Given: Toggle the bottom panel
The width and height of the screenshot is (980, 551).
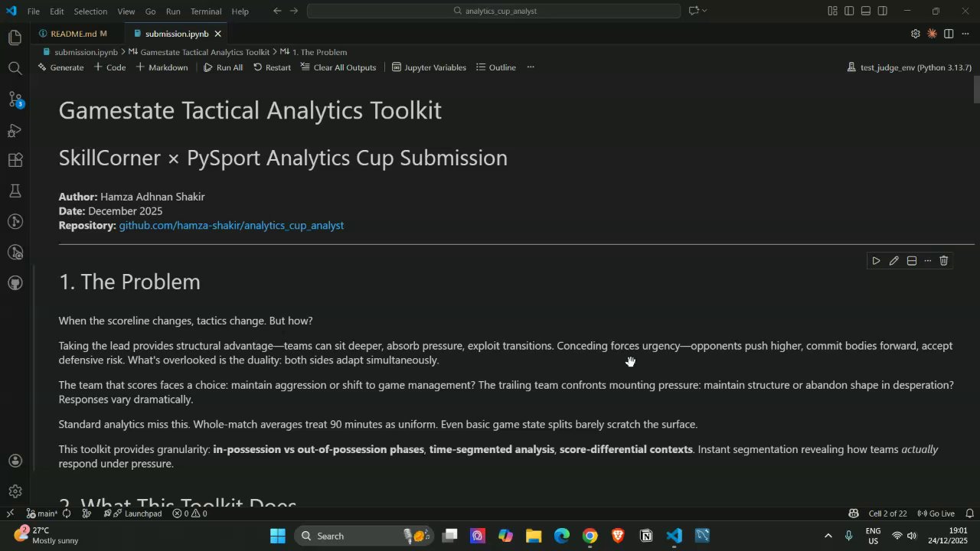Looking at the screenshot, I should coord(866,11).
